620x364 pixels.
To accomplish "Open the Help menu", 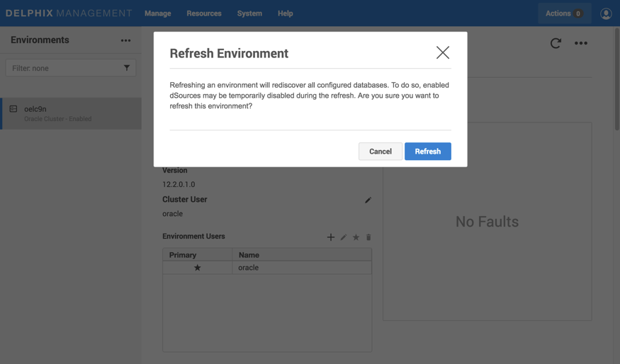I will [x=286, y=13].
